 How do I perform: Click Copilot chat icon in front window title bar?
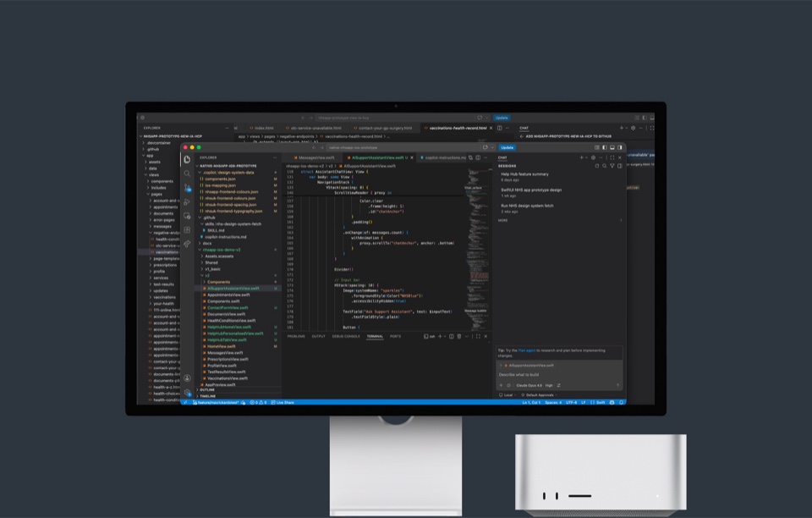486,147
